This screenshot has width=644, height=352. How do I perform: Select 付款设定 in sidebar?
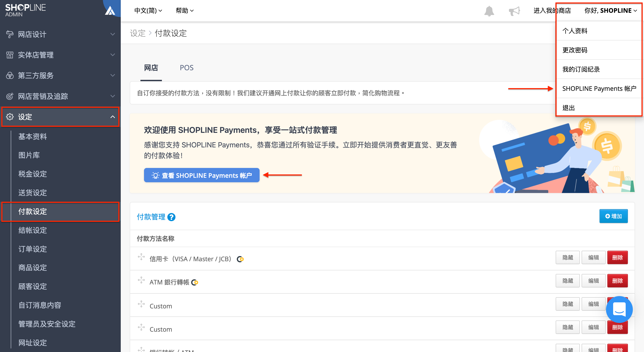60,212
